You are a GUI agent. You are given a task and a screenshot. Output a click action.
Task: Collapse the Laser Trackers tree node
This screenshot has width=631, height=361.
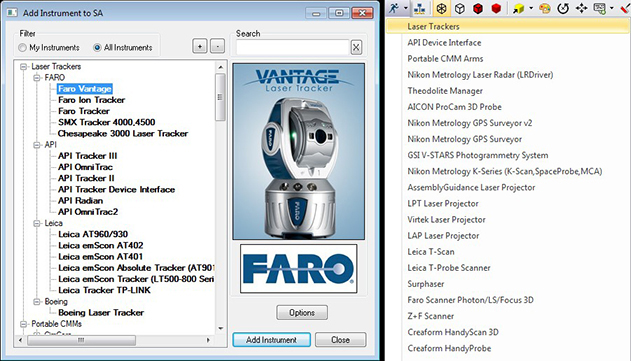click(x=24, y=67)
